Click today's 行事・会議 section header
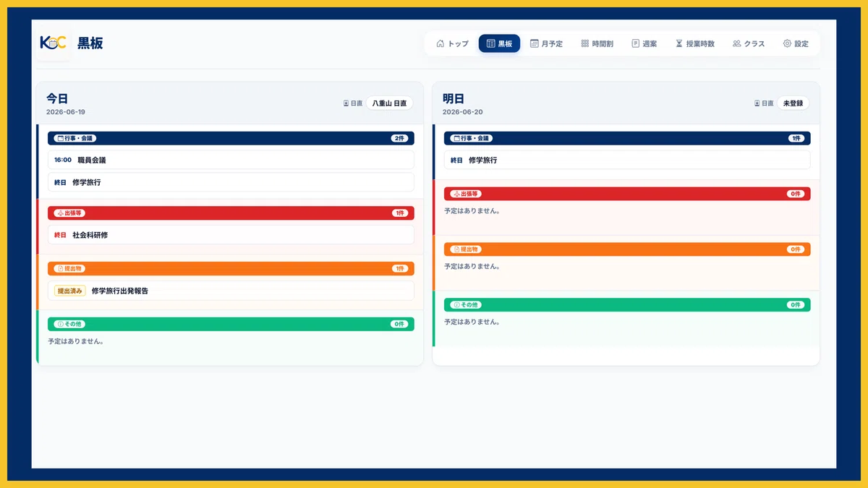The height and width of the screenshot is (488, 868). [231, 138]
